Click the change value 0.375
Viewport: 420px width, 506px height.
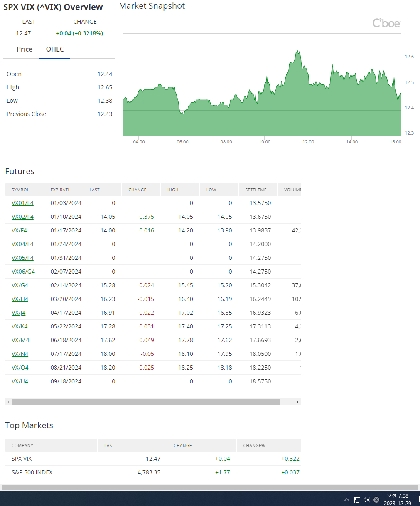[x=147, y=217]
